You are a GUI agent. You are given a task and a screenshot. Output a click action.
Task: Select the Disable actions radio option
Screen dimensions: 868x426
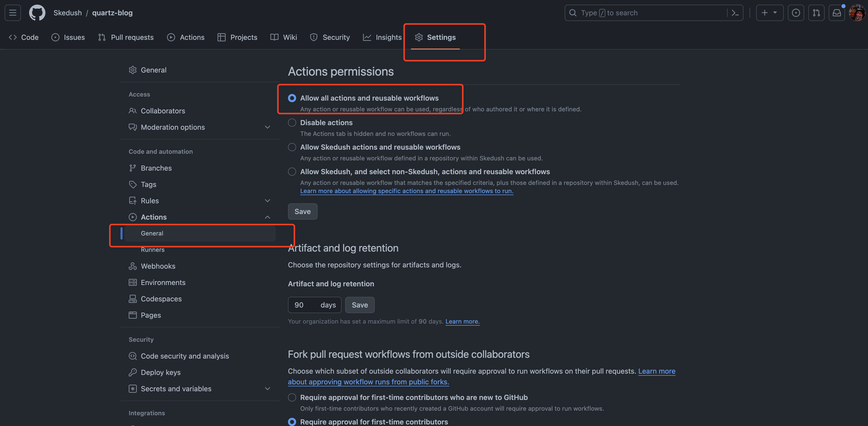[x=292, y=123]
